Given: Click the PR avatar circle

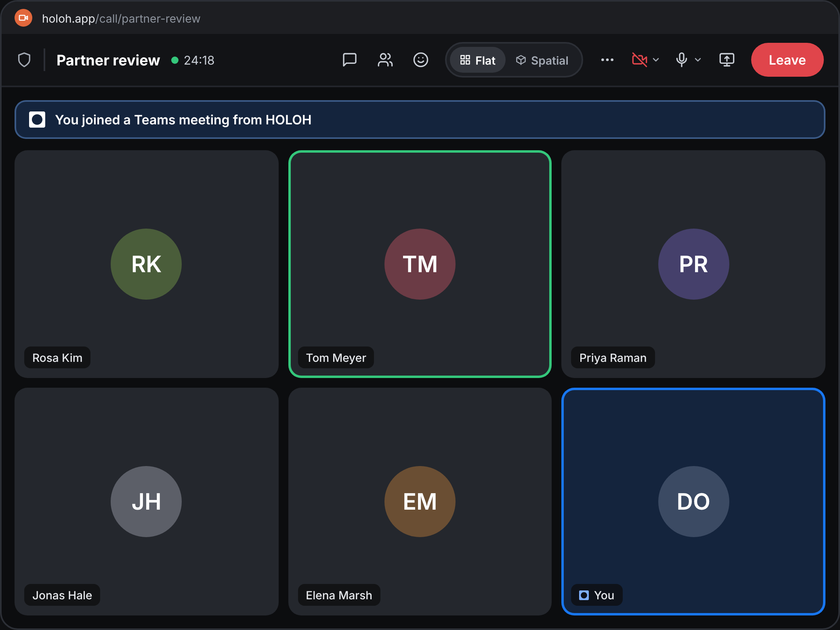Looking at the screenshot, I should (693, 264).
